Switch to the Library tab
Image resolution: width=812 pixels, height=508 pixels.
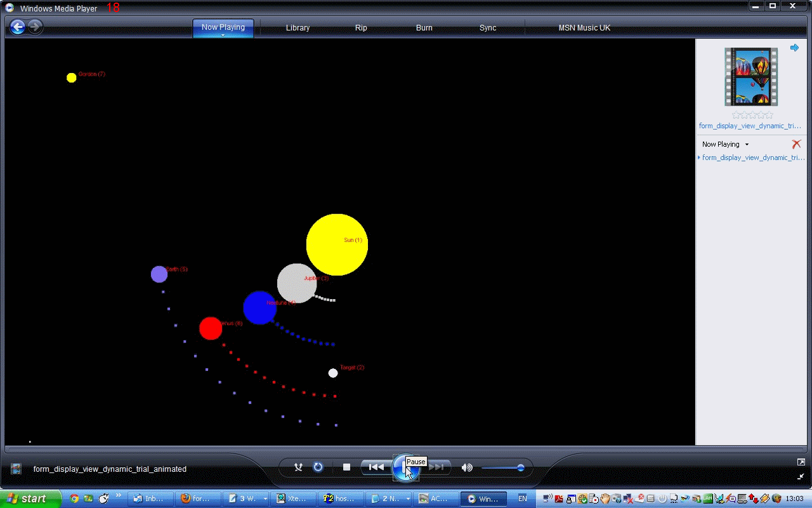tap(298, 28)
